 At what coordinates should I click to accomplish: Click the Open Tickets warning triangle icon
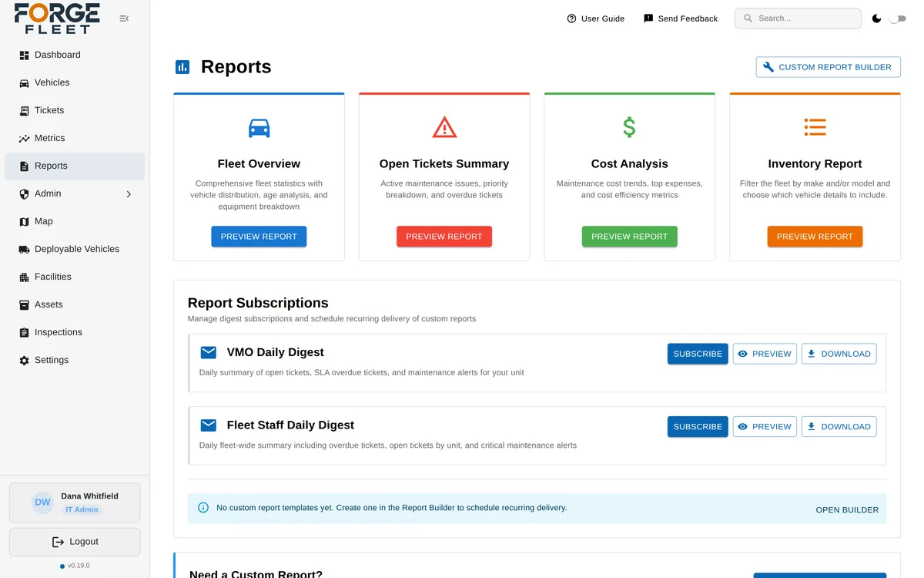(444, 127)
